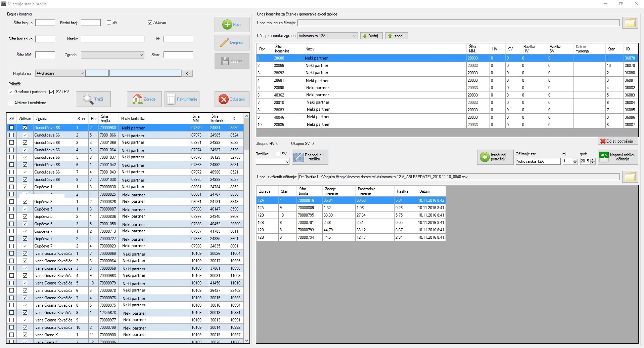
Task: Select Ivana Gorana Kovačića row 70000979
Action: [125, 283]
